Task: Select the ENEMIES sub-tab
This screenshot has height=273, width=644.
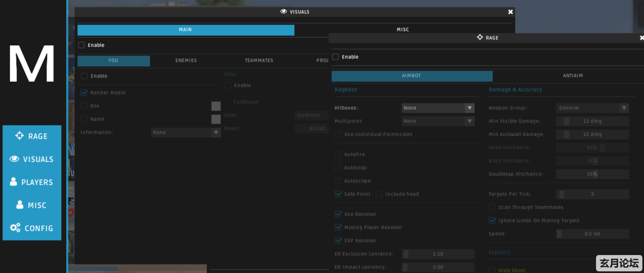Action: pyautogui.click(x=186, y=60)
